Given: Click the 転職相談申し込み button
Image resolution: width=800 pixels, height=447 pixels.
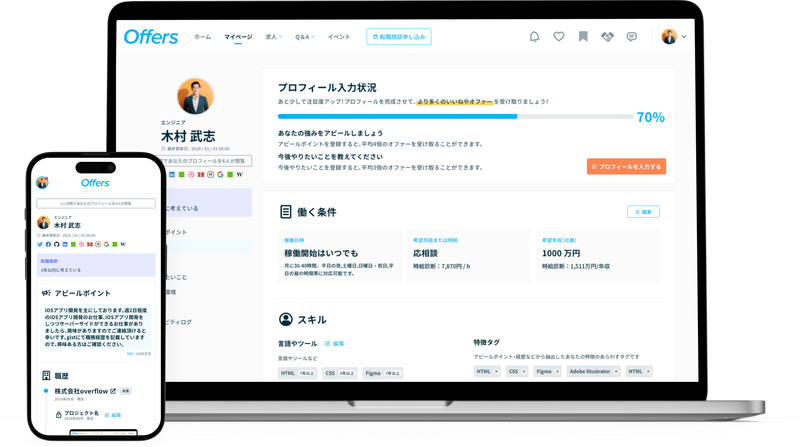Looking at the screenshot, I should click(398, 37).
